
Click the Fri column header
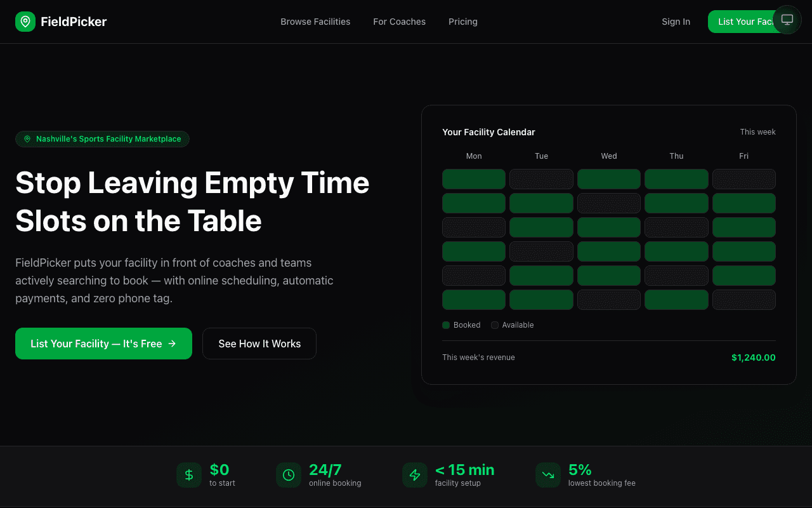coord(744,156)
